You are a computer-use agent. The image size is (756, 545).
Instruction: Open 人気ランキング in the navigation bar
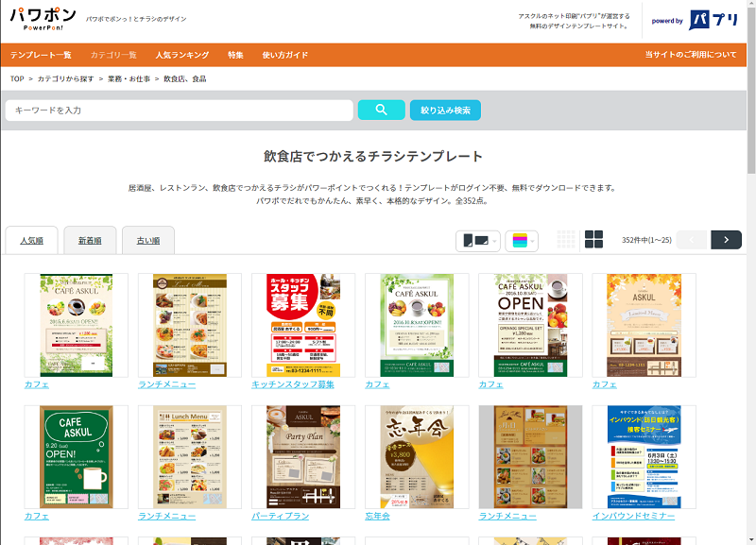(182, 55)
